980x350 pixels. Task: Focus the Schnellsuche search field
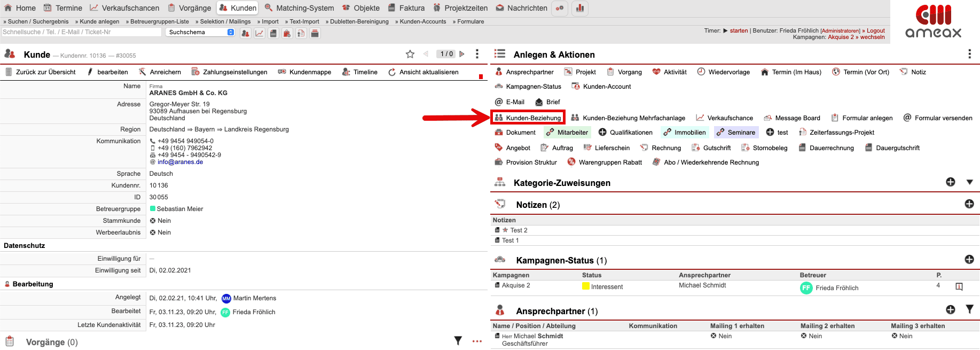[x=81, y=32]
